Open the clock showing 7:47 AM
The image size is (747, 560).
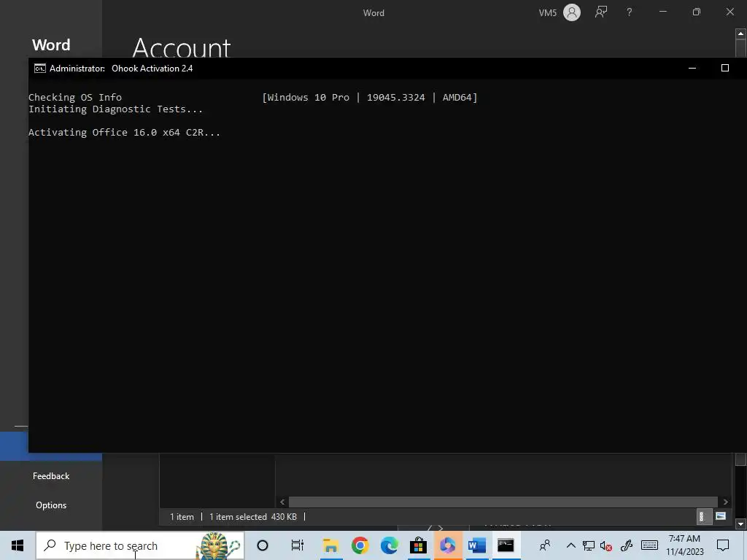click(684, 545)
